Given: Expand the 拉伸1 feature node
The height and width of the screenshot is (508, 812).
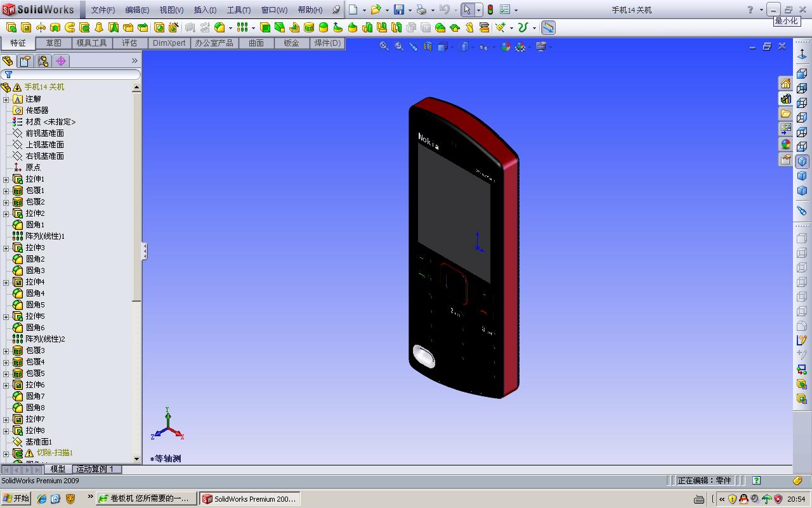Looking at the screenshot, I should coord(6,179).
